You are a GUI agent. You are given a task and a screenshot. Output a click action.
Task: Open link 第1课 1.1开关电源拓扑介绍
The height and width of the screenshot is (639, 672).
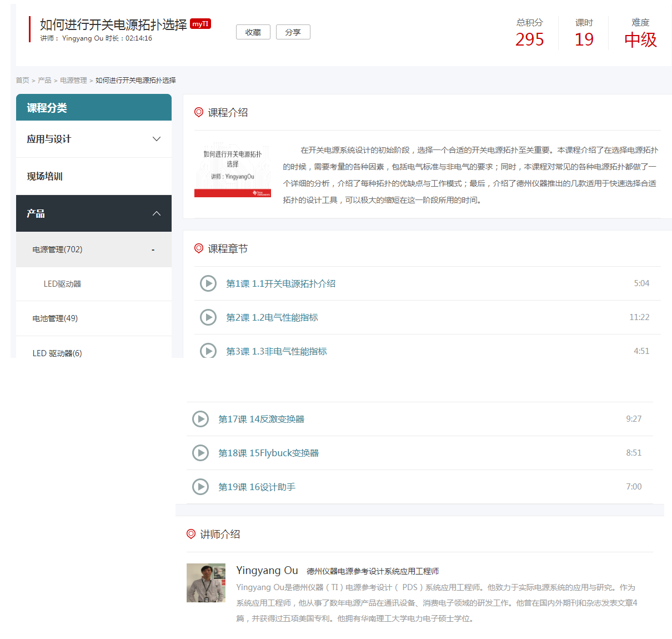(x=280, y=283)
